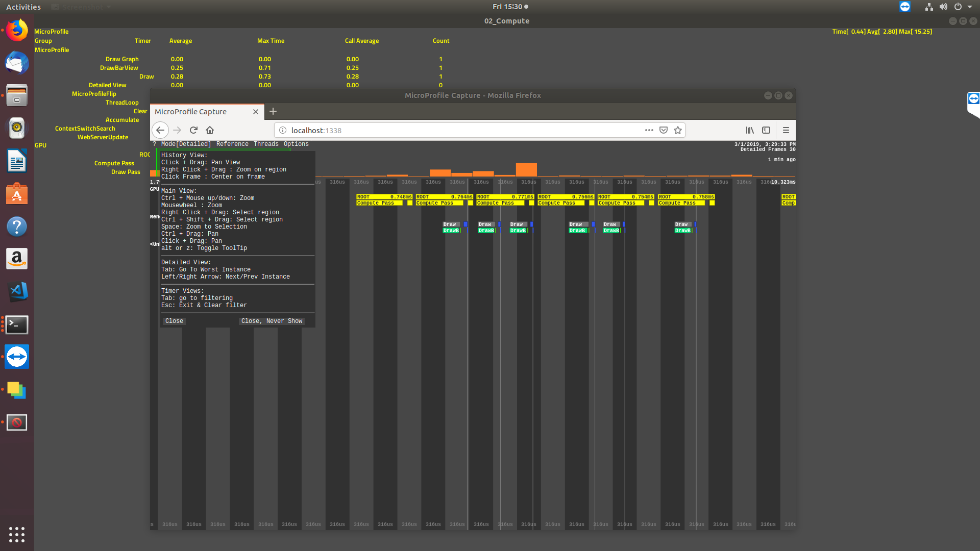Open page actions three-dots menu
980x551 pixels.
[x=649, y=131]
